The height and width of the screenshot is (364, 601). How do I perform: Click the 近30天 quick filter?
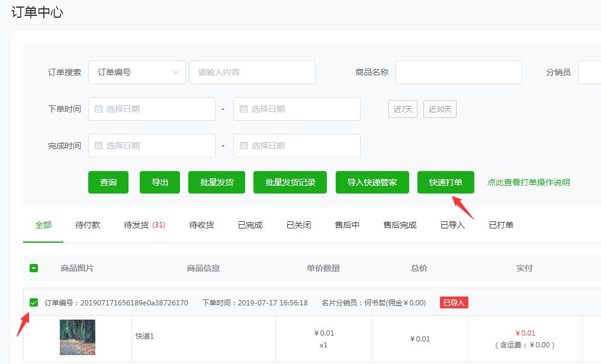tap(439, 109)
